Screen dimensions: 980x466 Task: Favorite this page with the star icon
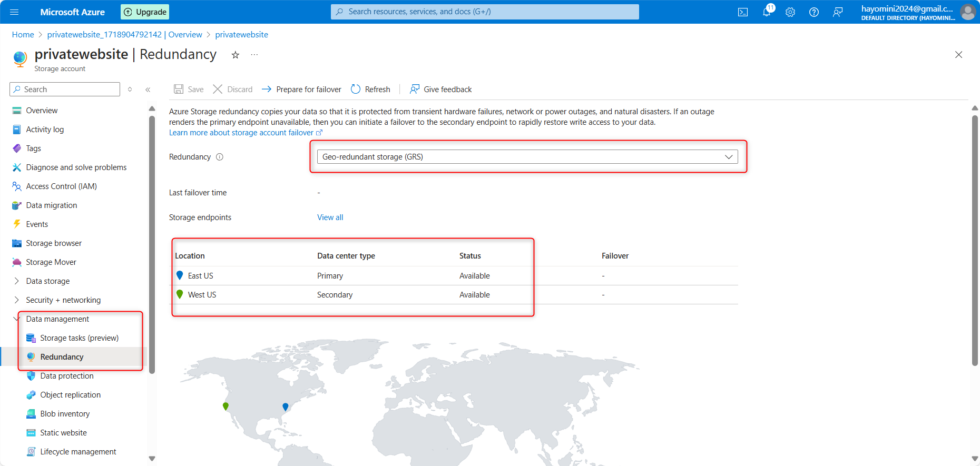tap(236, 55)
